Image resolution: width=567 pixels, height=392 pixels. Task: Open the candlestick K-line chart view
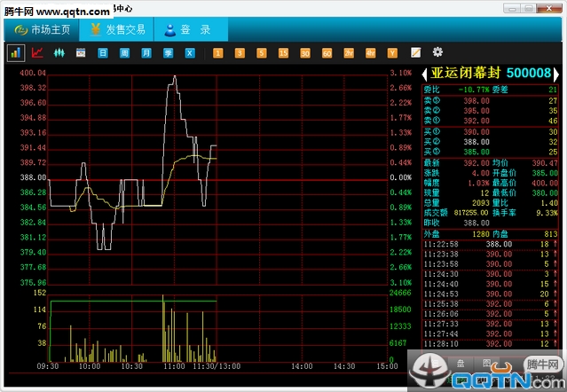(59, 53)
